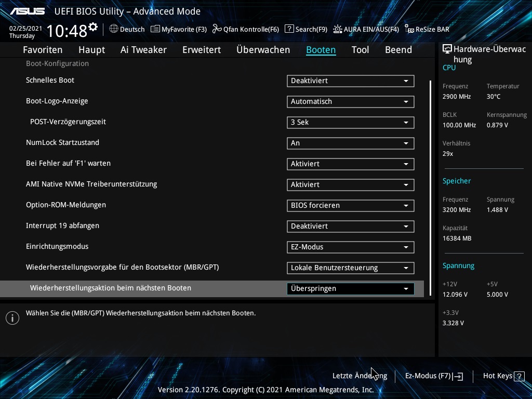This screenshot has width=532, height=399.
Task: Click the 02/25/2021 date display
Action: (25, 29)
